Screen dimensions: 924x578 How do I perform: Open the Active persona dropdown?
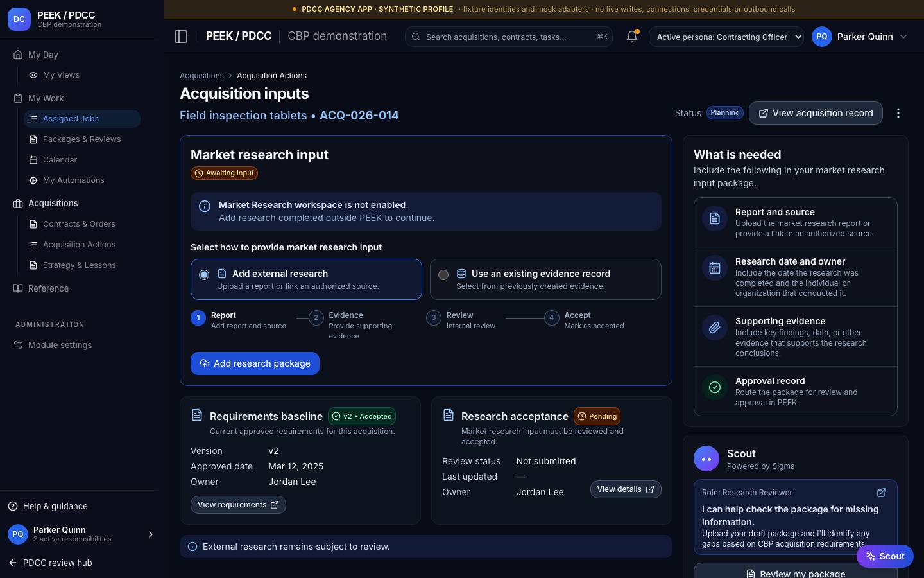pyautogui.click(x=726, y=37)
